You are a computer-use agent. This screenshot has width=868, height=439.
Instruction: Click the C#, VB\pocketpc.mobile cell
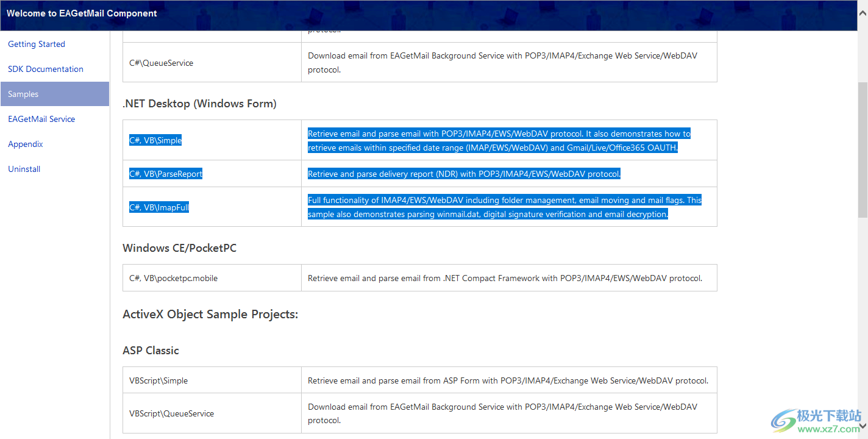click(212, 278)
